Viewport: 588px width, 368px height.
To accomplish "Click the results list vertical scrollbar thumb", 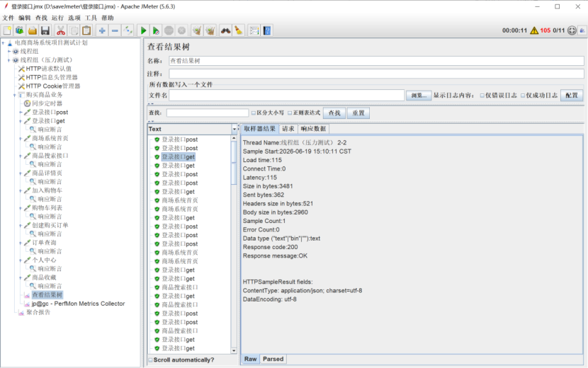I will [234, 163].
